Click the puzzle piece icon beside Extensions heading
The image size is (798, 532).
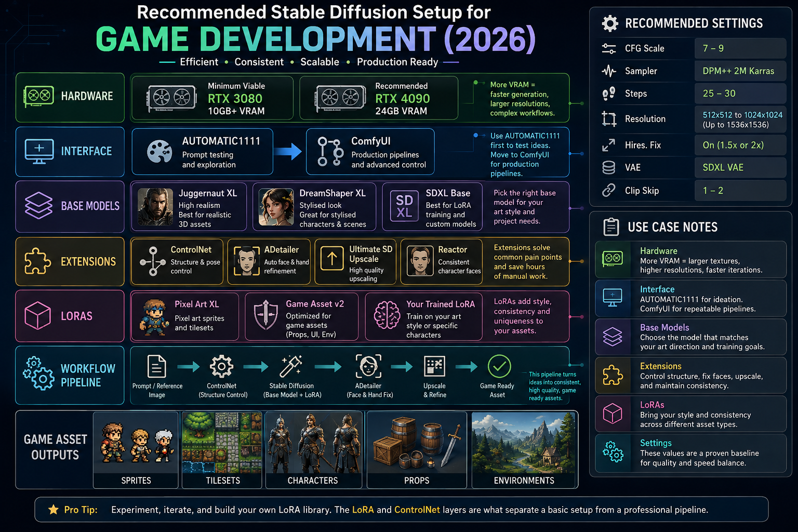coord(37,261)
